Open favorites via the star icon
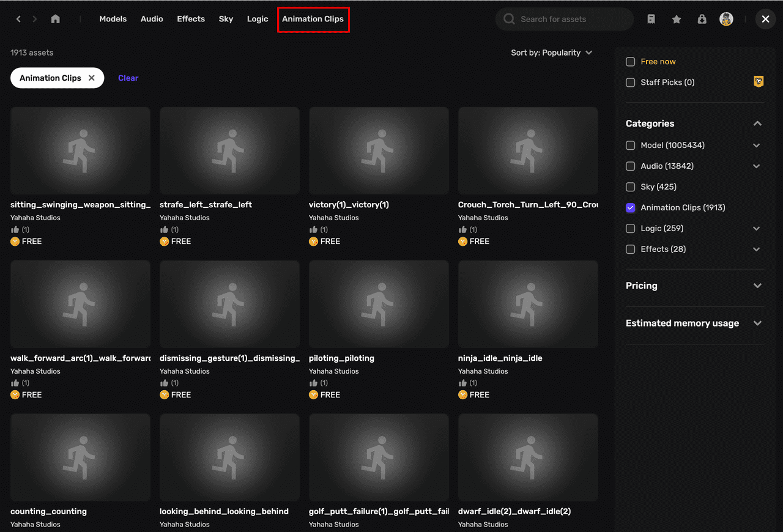Viewport: 783px width, 532px height. pos(676,19)
